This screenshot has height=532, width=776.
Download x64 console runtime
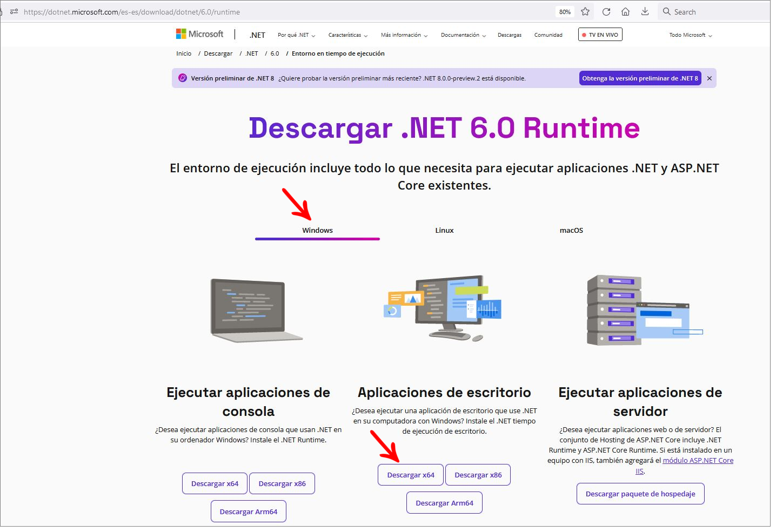(215, 483)
